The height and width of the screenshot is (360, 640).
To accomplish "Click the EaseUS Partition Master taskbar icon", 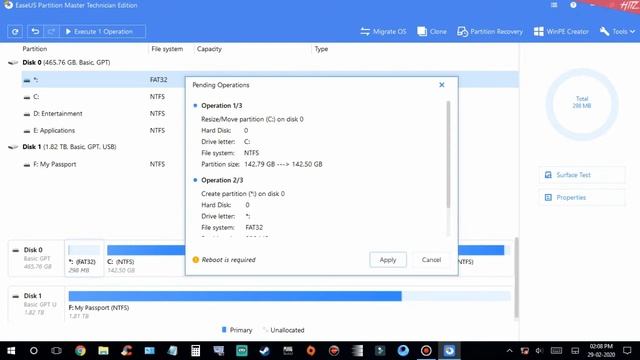I will coord(449,351).
